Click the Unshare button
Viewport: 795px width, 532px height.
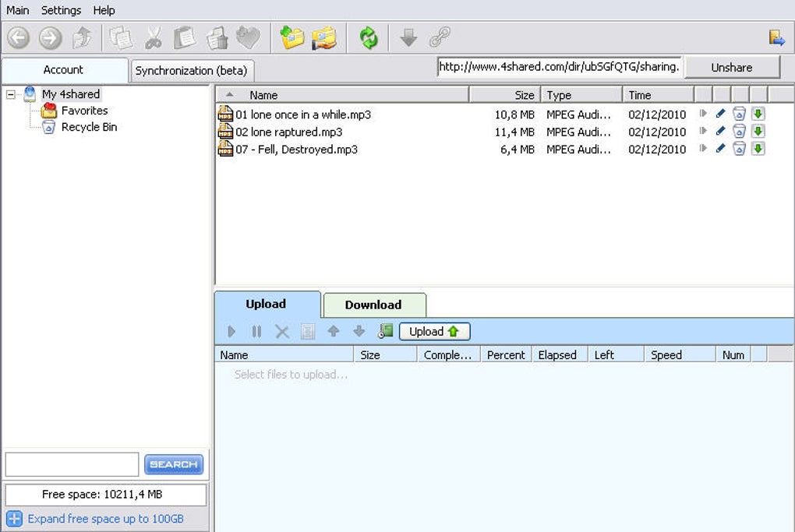click(732, 68)
